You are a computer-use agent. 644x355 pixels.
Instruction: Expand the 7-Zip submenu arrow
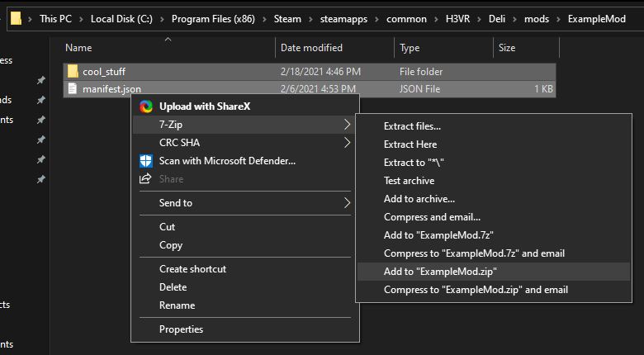(x=347, y=125)
